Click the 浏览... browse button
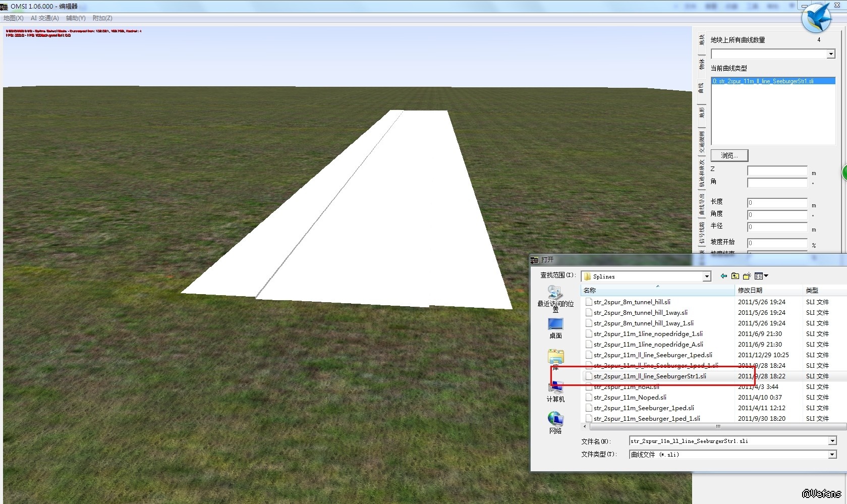The image size is (847, 504). point(729,155)
